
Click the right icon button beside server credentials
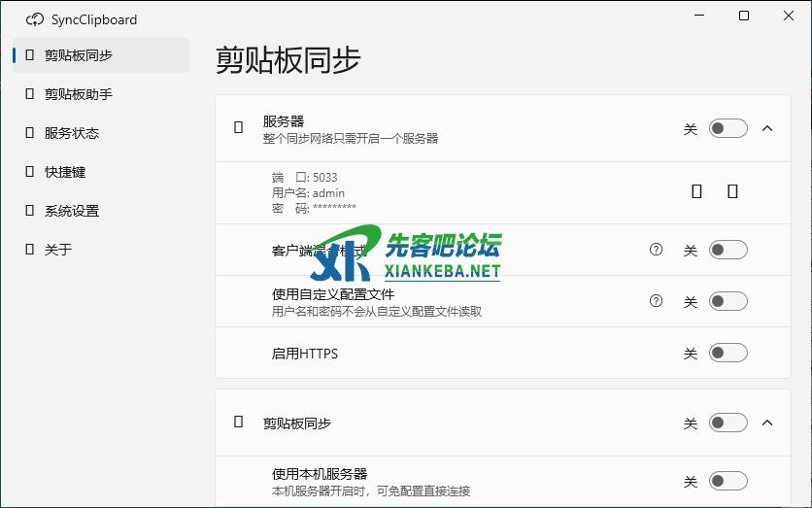pyautogui.click(x=732, y=191)
